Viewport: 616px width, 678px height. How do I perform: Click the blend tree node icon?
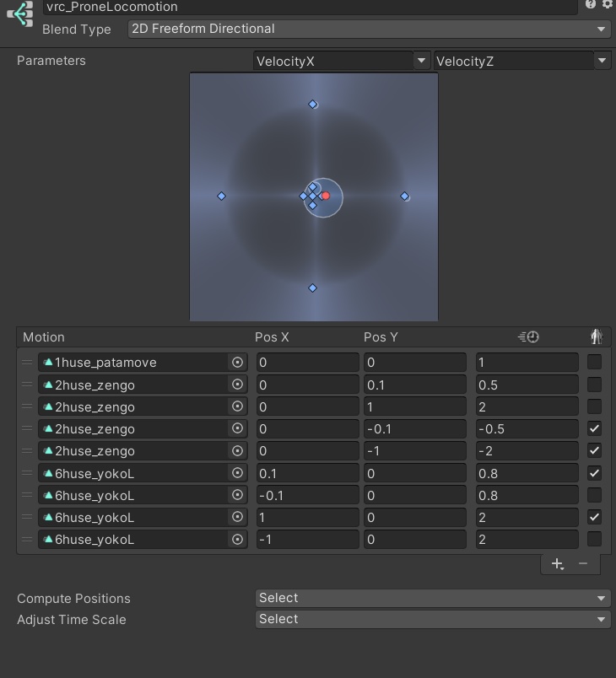tap(20, 13)
